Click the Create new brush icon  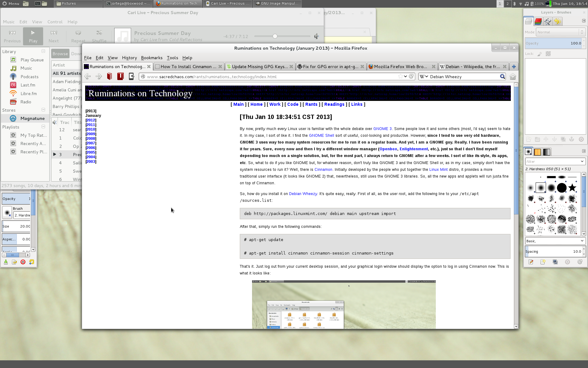click(543, 262)
